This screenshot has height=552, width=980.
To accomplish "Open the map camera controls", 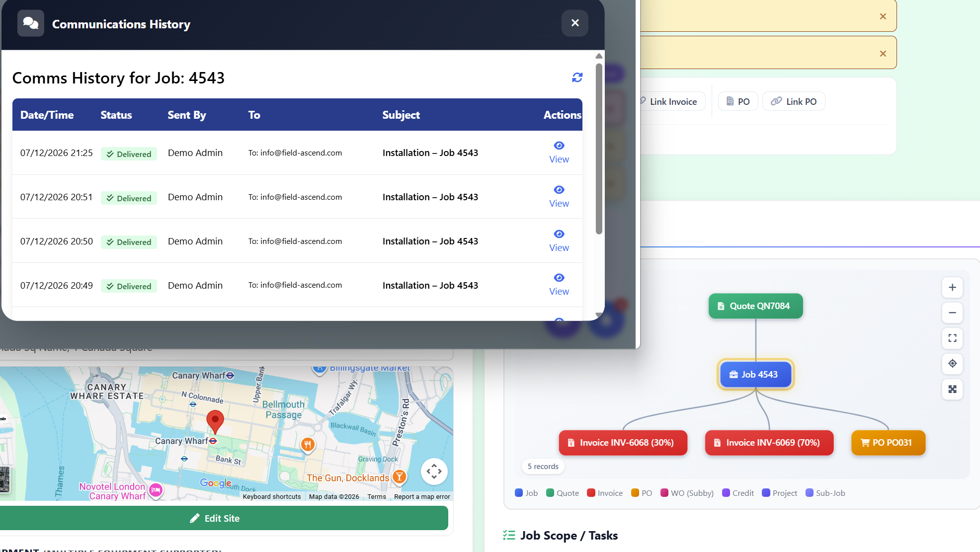I will tap(434, 472).
